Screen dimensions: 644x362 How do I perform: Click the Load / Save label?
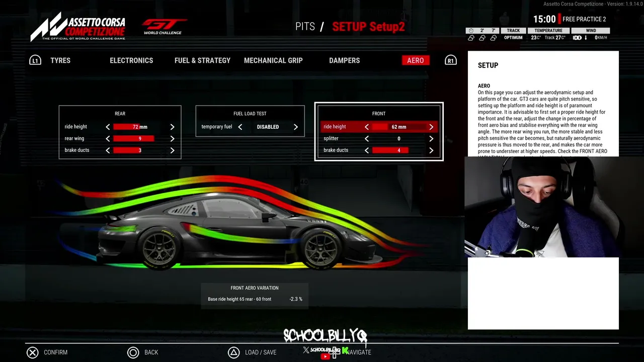261,352
